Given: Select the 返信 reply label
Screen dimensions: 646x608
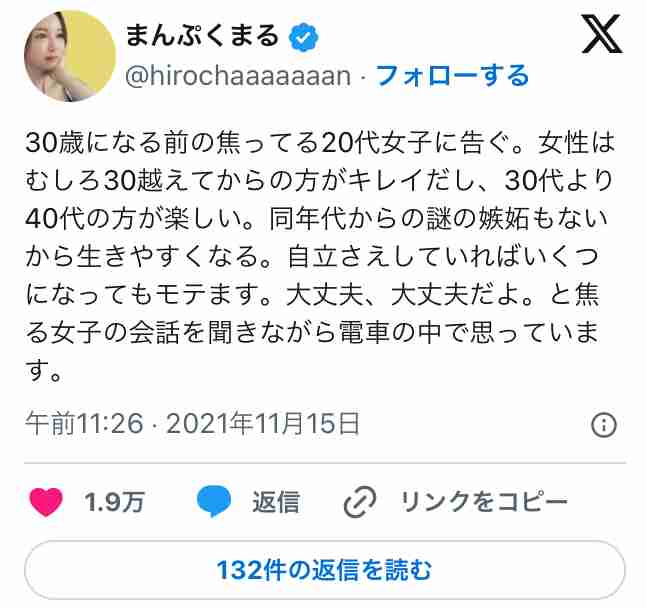Looking at the screenshot, I should 276,502.
